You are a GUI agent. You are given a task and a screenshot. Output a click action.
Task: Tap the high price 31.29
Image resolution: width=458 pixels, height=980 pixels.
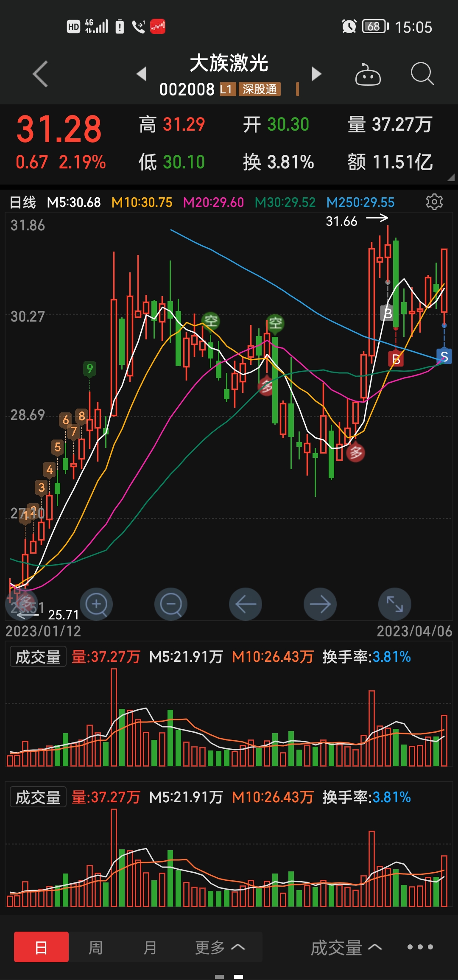pos(184,125)
